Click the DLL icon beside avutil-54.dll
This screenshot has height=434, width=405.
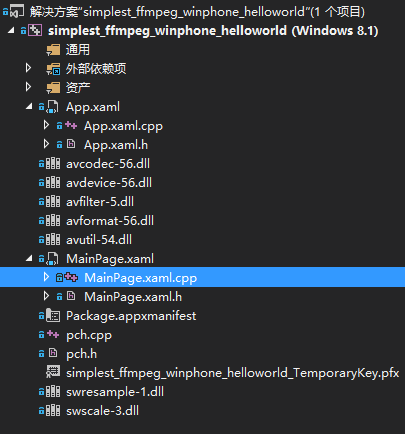53,240
